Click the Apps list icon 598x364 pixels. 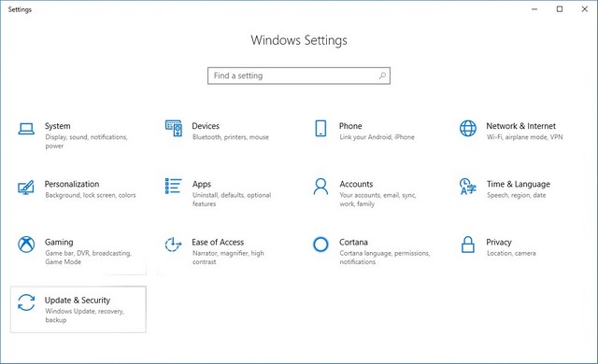point(174,186)
